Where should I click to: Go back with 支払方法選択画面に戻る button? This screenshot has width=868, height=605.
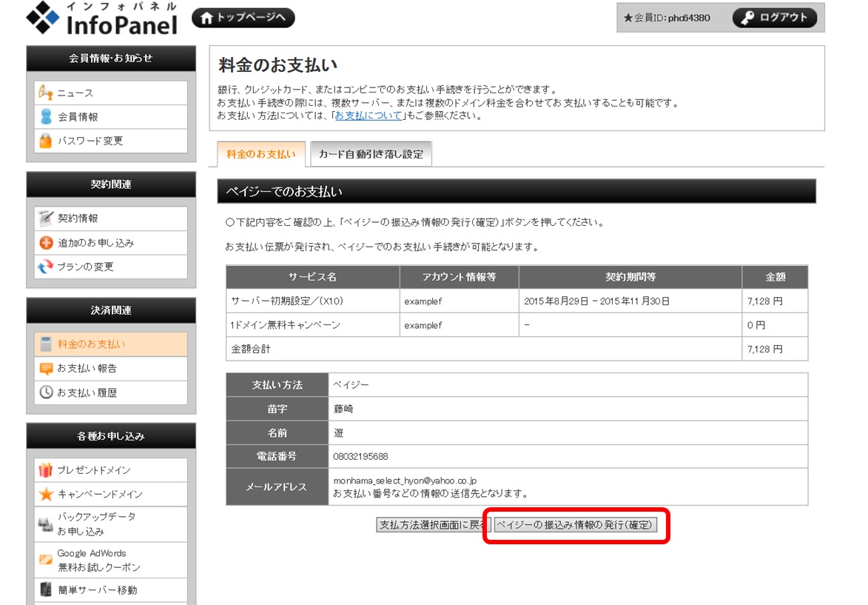[x=433, y=525]
